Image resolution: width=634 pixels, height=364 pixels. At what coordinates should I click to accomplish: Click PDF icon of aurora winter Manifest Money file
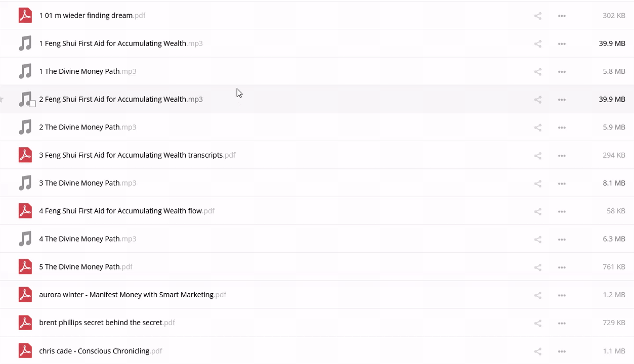pyautogui.click(x=25, y=294)
